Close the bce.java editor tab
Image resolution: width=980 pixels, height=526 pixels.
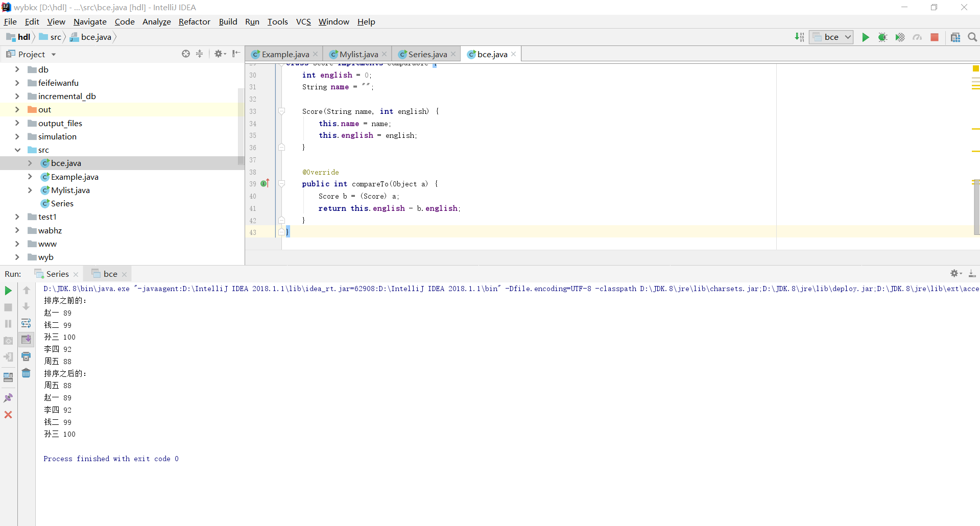tap(513, 54)
